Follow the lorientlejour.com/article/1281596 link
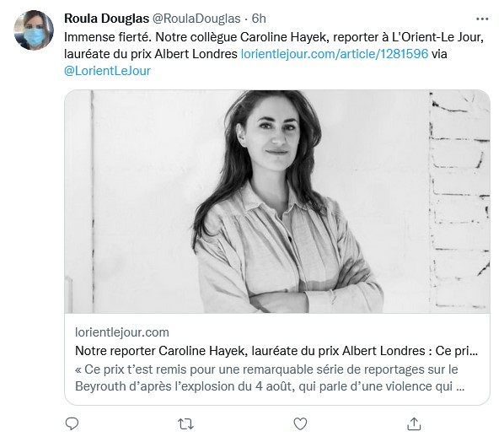Viewport: 504px width, 442px height. [x=335, y=54]
